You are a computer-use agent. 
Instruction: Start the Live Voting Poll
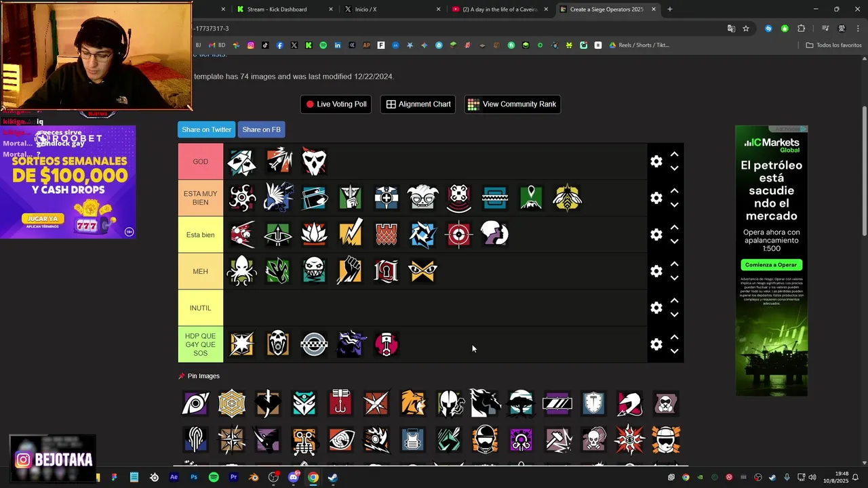tap(336, 104)
